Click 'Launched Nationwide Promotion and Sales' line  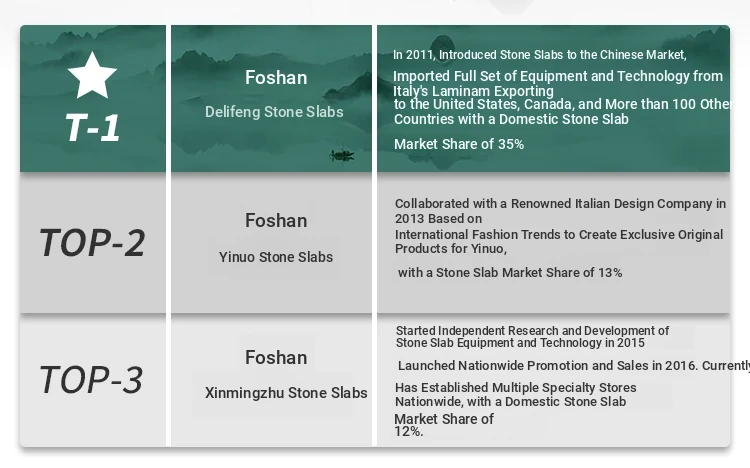[x=573, y=366]
